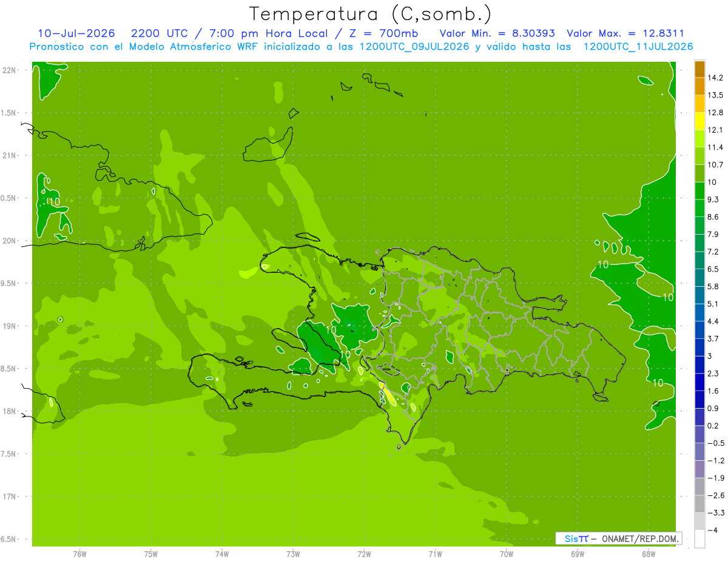
Task: Click the "20N" latitude label
Action: tap(10, 241)
